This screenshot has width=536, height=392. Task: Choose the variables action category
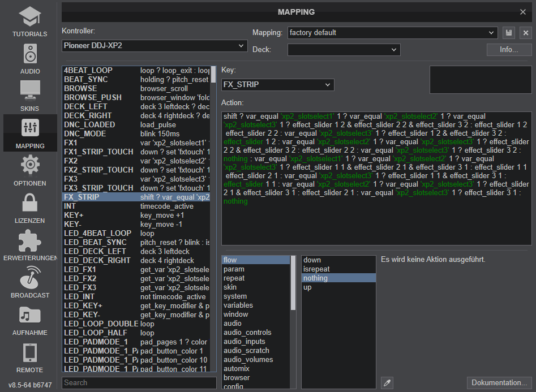pos(256,305)
